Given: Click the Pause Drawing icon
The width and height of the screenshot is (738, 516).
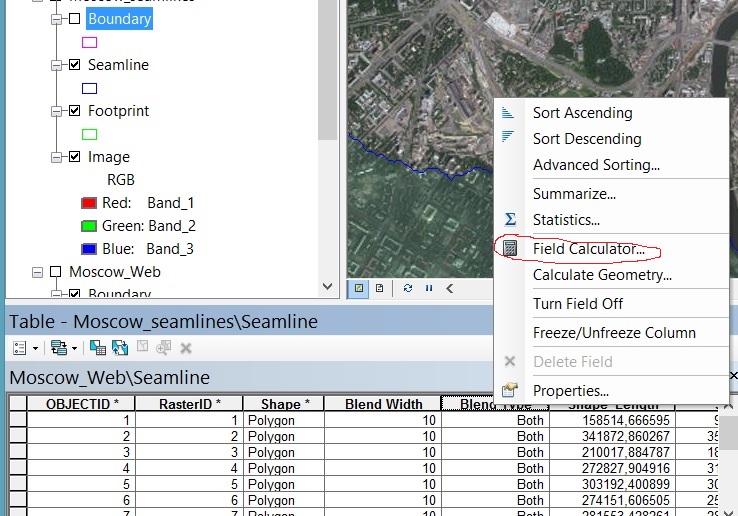Looking at the screenshot, I should 429,288.
